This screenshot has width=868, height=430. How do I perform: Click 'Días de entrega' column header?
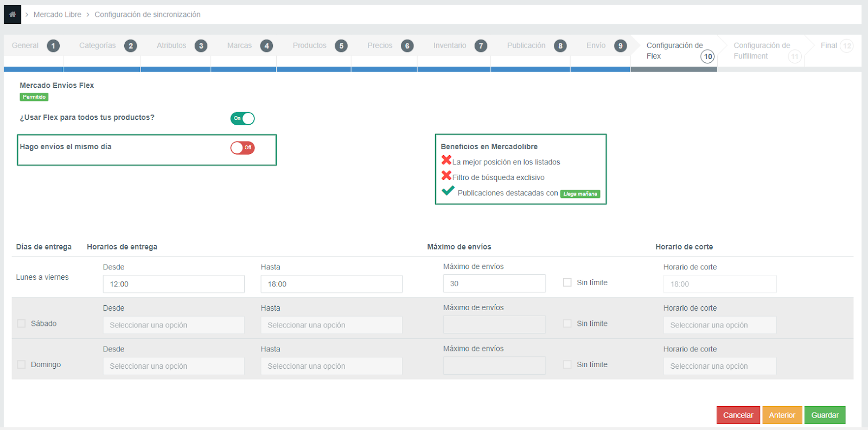[44, 247]
